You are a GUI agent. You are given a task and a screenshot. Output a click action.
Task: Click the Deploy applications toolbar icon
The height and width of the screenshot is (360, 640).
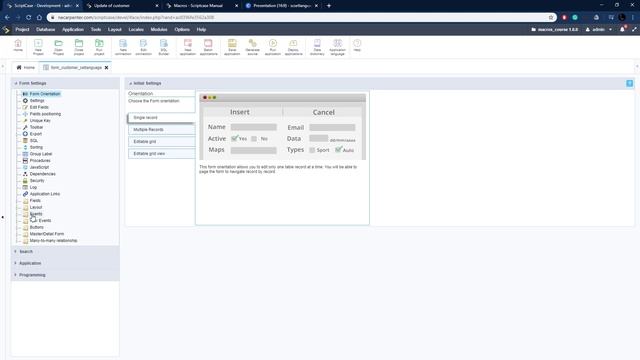click(293, 47)
